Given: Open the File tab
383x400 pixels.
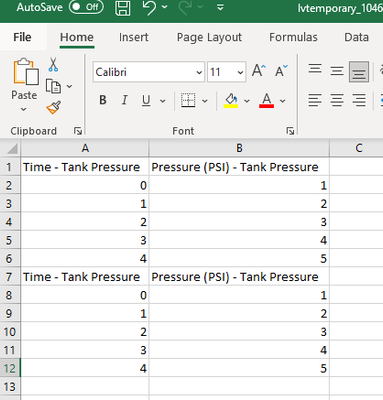Looking at the screenshot, I should pyautogui.click(x=22, y=37).
